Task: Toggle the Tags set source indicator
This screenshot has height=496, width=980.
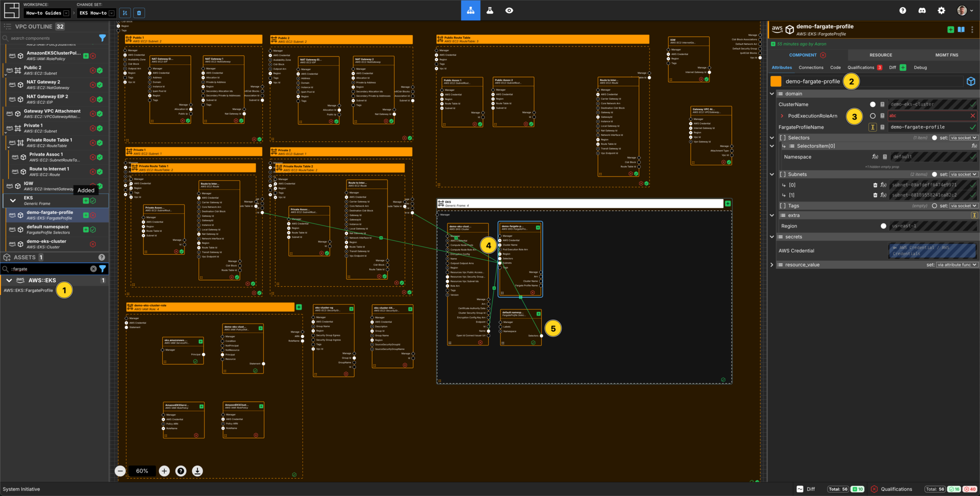Action: point(935,206)
